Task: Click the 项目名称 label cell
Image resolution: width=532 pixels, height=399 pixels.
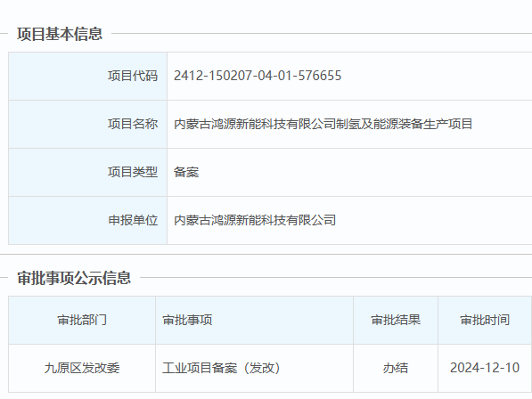Action: click(x=88, y=124)
